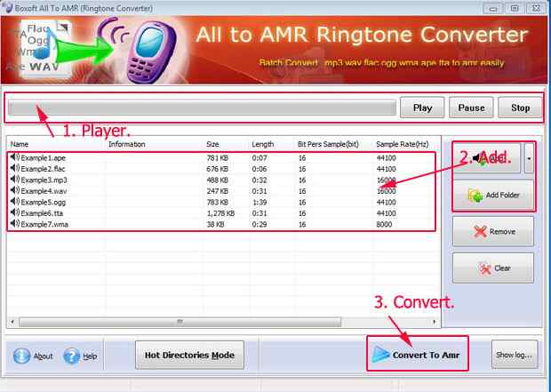Sort by the Length column header
This screenshot has width=551, height=392.
point(262,144)
